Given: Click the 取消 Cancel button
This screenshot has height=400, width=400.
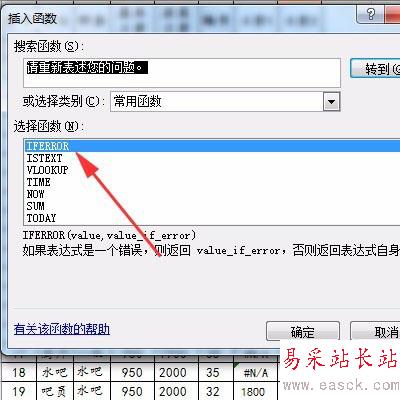Looking at the screenshot, I should [x=375, y=331].
